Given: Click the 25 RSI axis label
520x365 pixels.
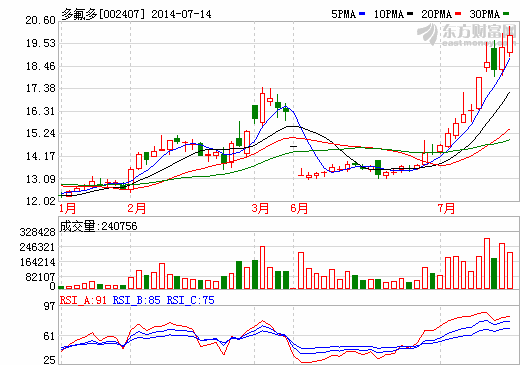Looking at the screenshot, I should (x=49, y=360).
